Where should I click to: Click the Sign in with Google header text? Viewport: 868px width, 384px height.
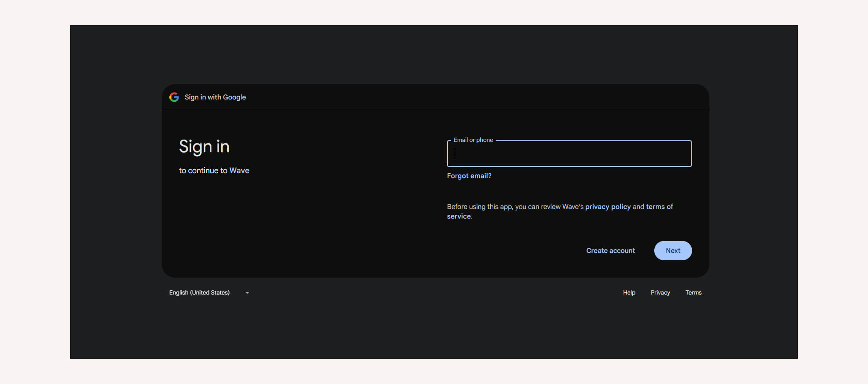[214, 97]
